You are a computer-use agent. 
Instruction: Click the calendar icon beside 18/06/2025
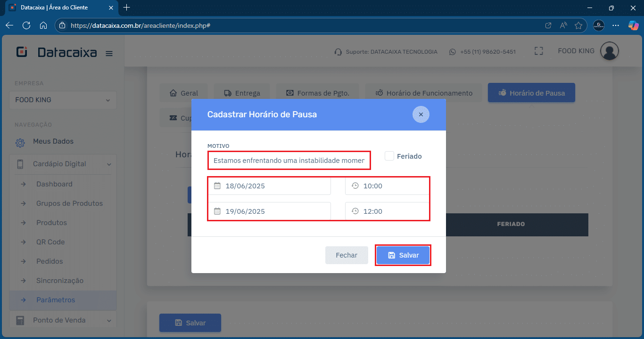217,186
